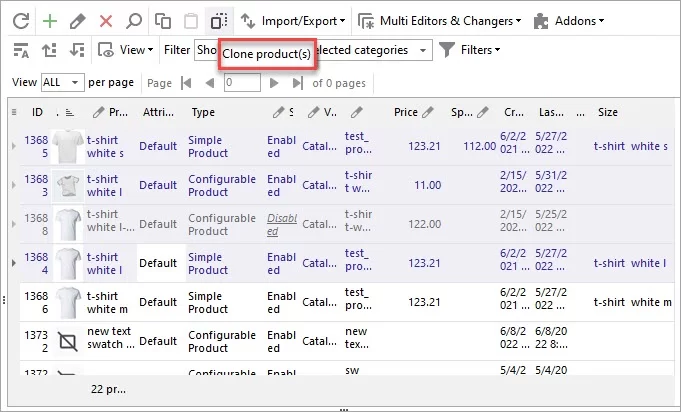This screenshot has width=681, height=412.
Task: Open the category filter combo box
Action: [x=313, y=50]
